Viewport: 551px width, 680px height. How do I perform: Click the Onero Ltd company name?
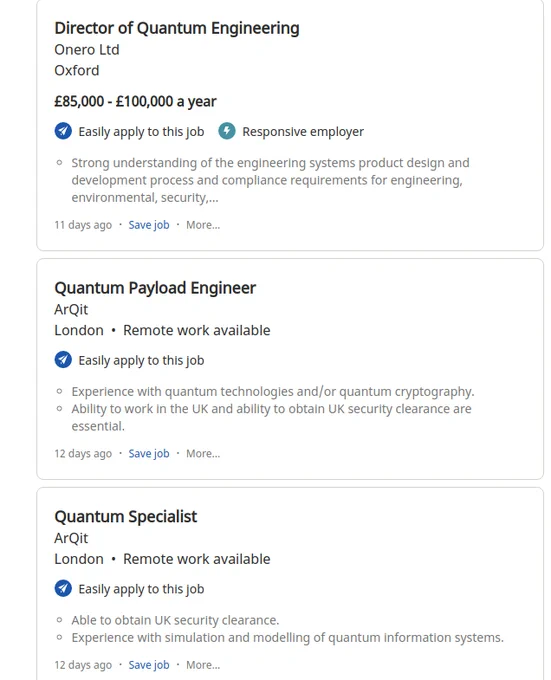click(87, 50)
